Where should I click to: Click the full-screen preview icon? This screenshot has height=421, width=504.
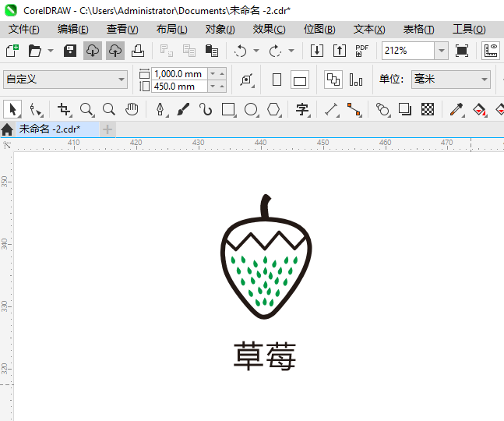point(462,51)
